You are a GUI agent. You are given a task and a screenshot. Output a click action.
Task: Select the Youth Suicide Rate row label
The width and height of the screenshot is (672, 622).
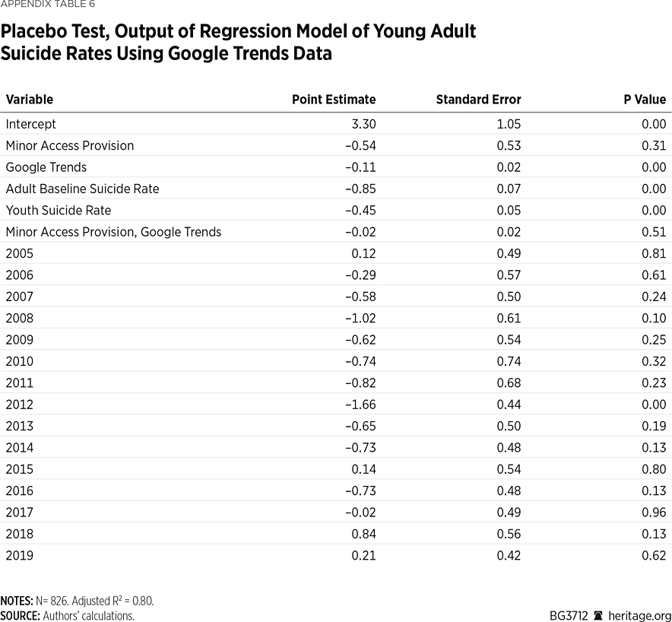point(59,210)
